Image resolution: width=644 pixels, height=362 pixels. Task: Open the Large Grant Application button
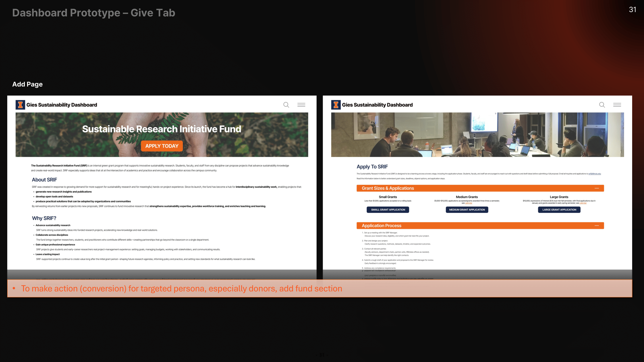point(559,210)
